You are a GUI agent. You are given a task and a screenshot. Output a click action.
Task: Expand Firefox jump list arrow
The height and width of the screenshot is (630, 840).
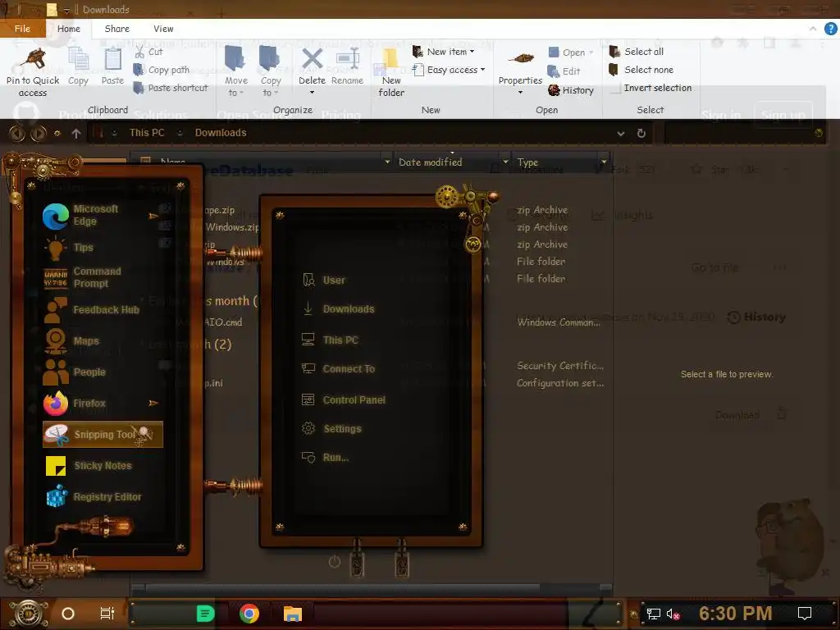[153, 403]
